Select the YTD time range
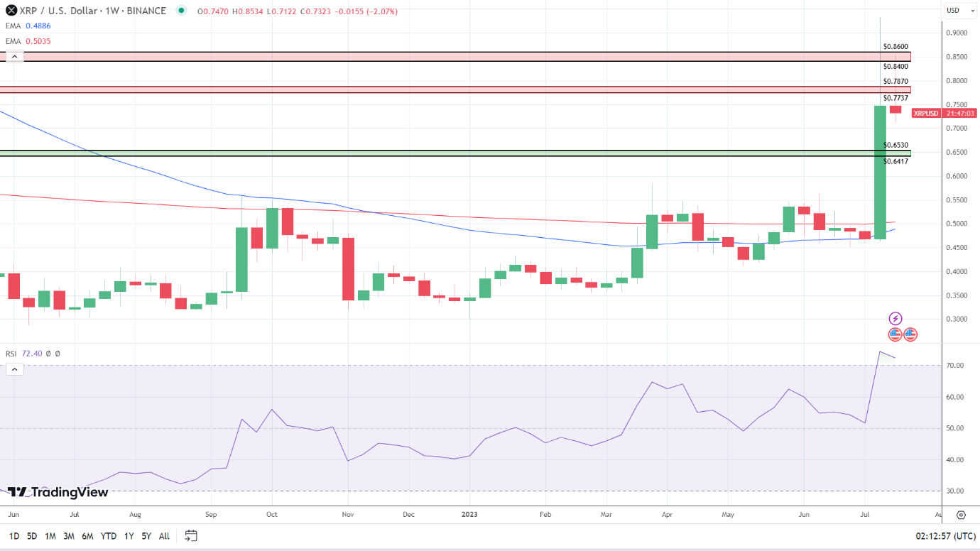The width and height of the screenshot is (980, 551). [x=109, y=536]
